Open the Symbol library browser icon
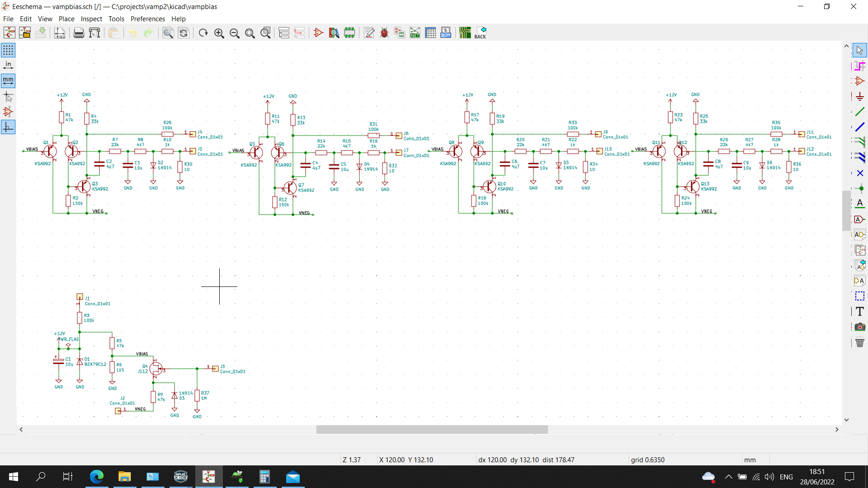 pos(334,33)
